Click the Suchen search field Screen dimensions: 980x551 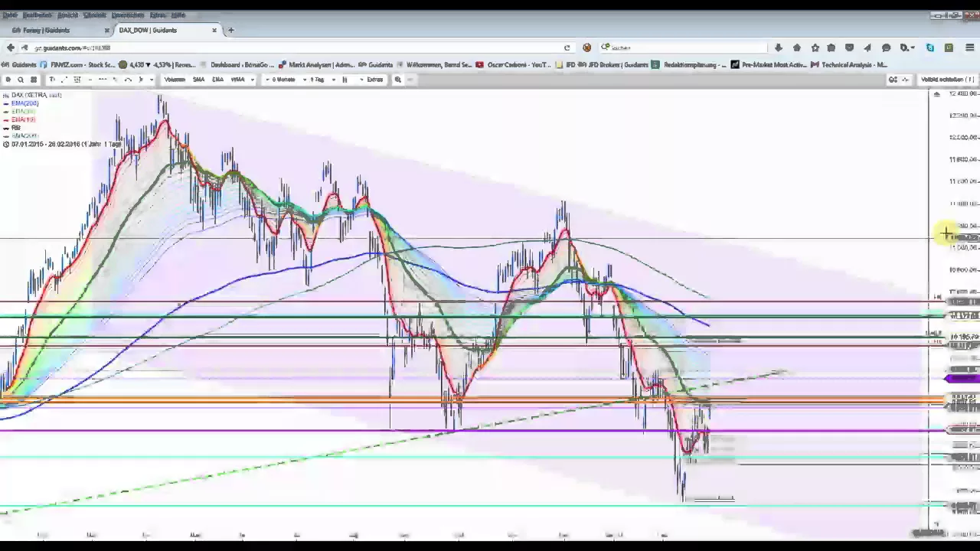681,47
